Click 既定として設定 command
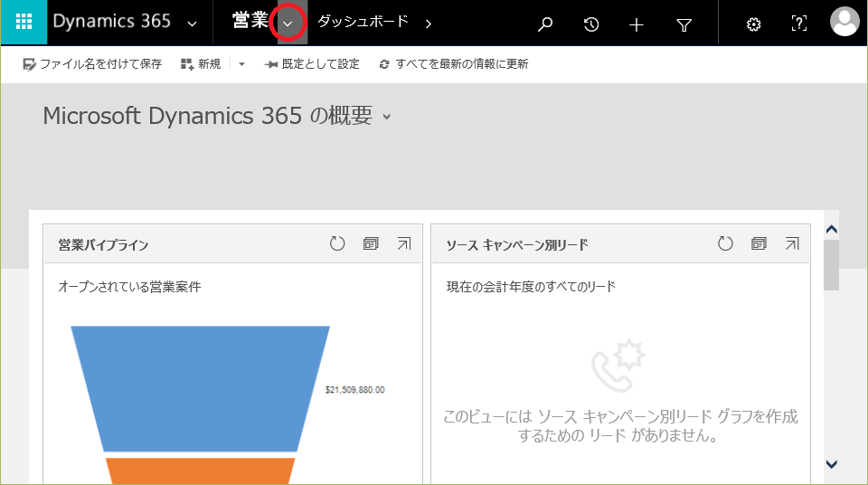Screen dimensions: 868x485 312,64
